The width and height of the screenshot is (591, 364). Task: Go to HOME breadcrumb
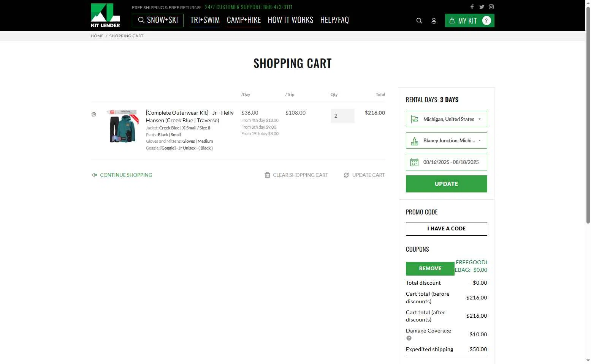coord(97,36)
